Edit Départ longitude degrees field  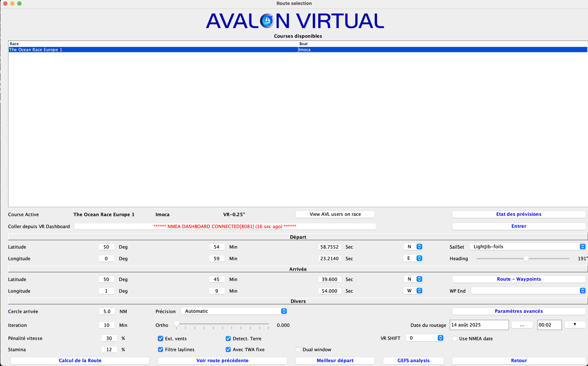coord(106,259)
